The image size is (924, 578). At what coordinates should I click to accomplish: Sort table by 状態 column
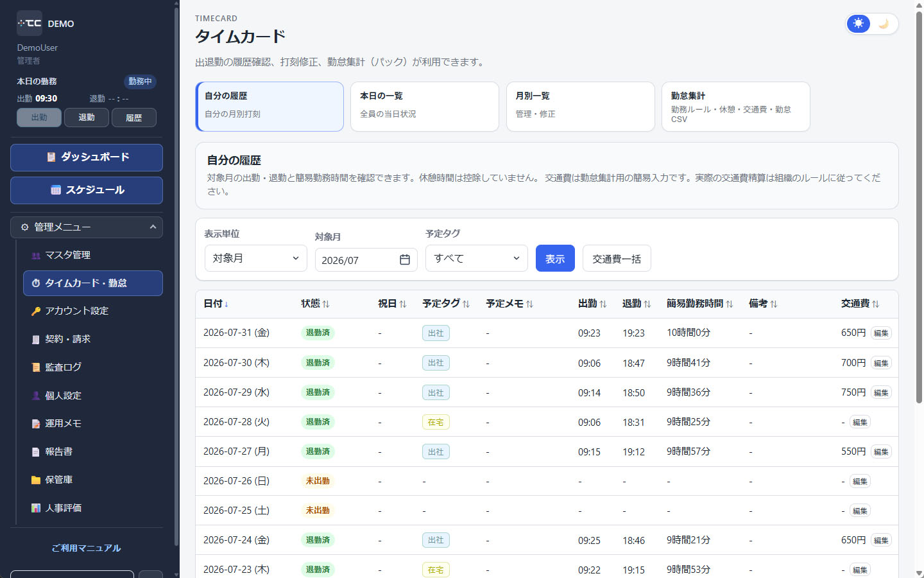pos(315,304)
